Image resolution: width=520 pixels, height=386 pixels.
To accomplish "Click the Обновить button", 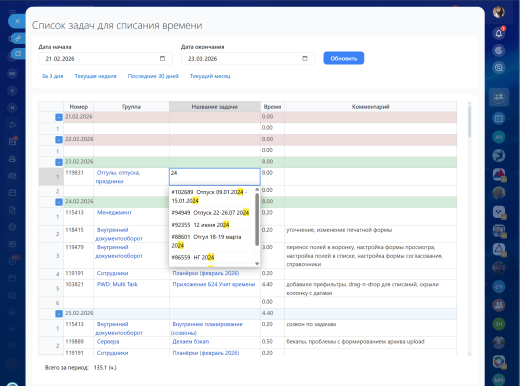I will (344, 58).
